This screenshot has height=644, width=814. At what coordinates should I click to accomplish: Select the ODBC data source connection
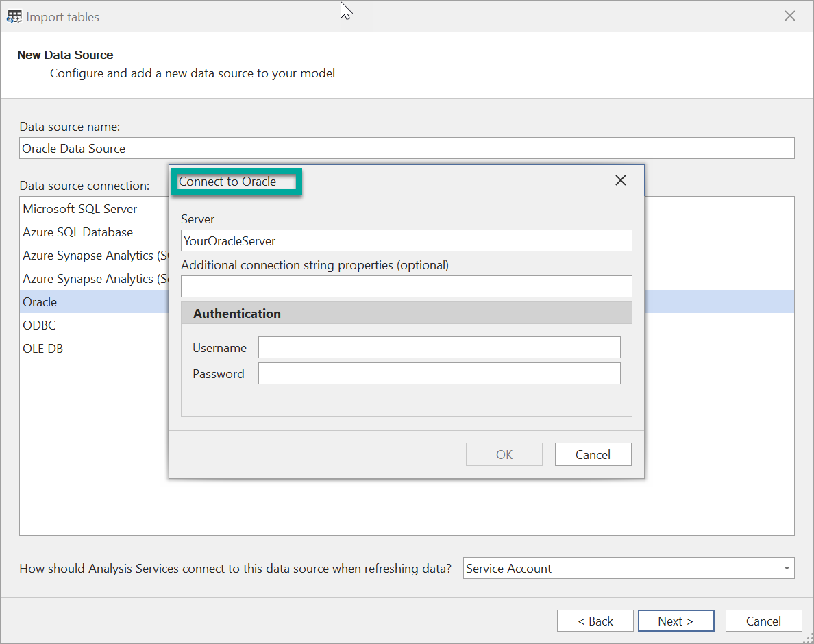click(38, 325)
